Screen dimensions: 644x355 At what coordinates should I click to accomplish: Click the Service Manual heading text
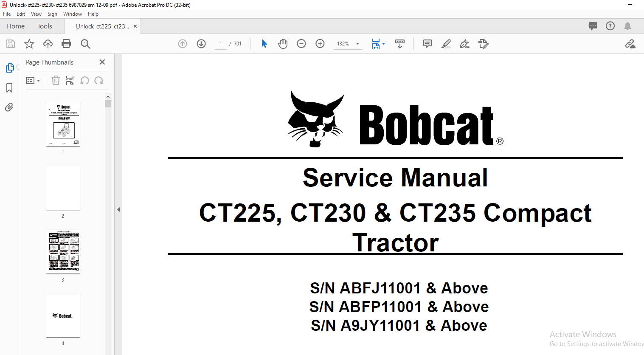pos(395,177)
